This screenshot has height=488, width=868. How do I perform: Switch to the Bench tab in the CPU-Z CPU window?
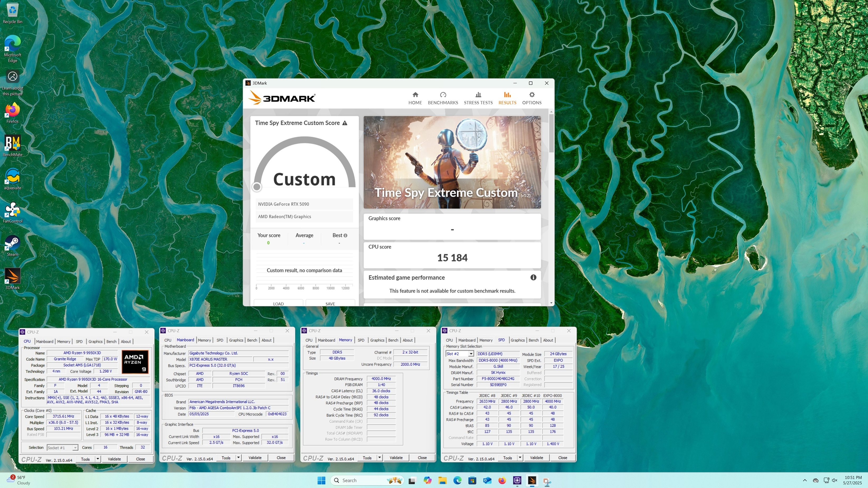[111, 342]
